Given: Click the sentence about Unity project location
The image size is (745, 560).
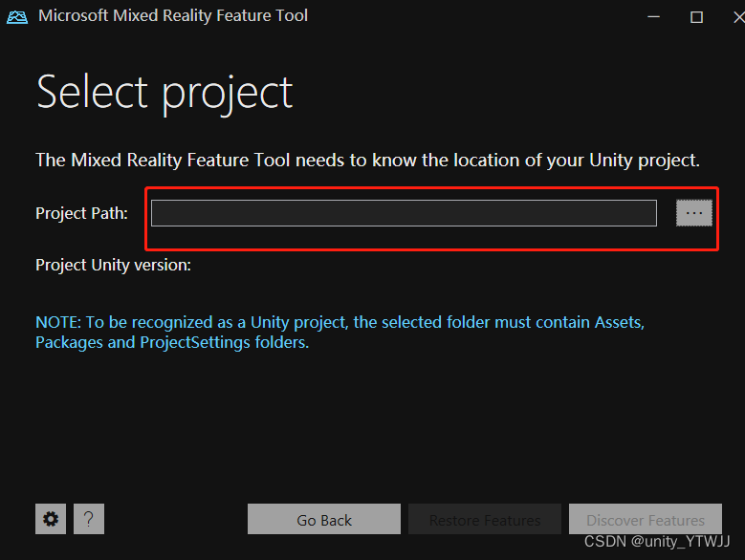Looking at the screenshot, I should click(x=367, y=161).
